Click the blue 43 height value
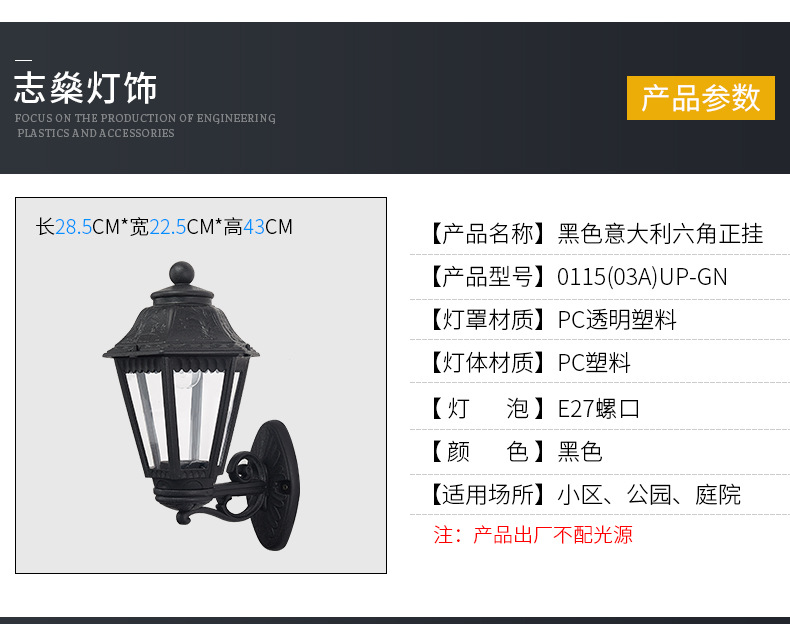790x624 pixels. (254, 227)
